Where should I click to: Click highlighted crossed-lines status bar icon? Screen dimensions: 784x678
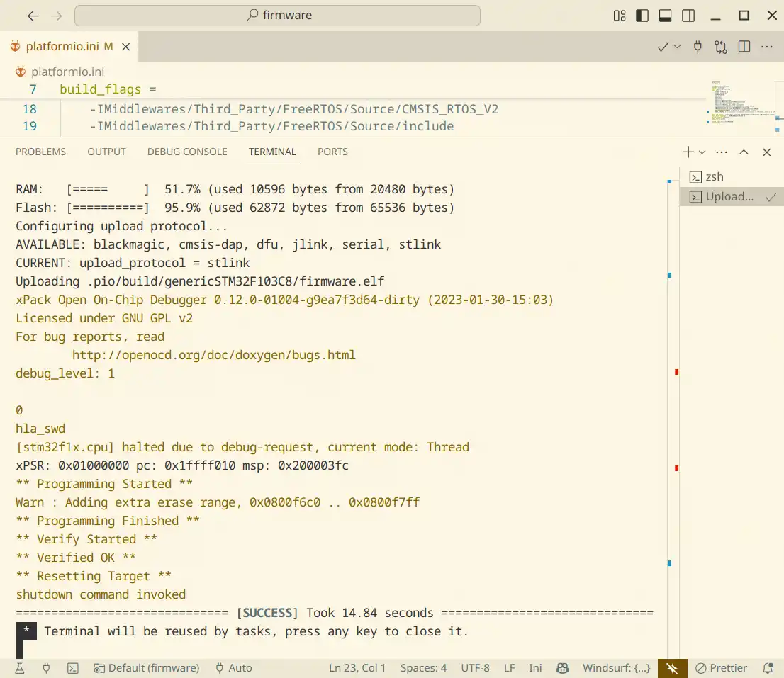point(672,669)
